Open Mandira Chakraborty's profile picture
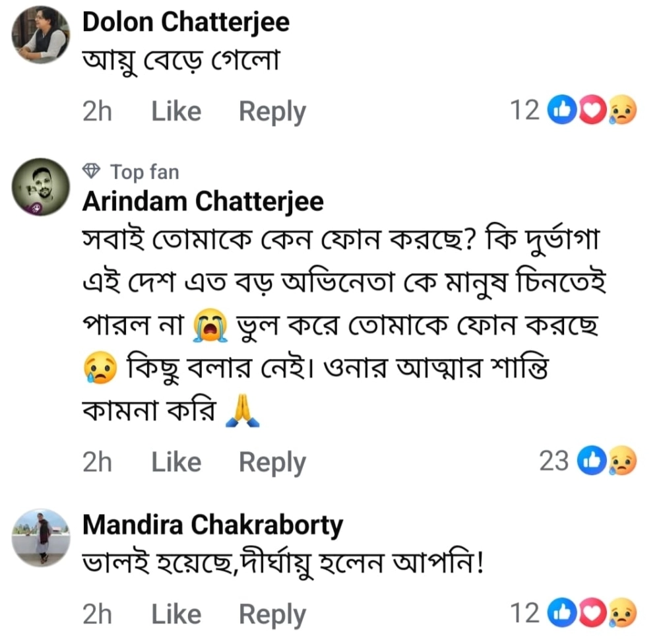This screenshot has width=659, height=644. (42, 537)
